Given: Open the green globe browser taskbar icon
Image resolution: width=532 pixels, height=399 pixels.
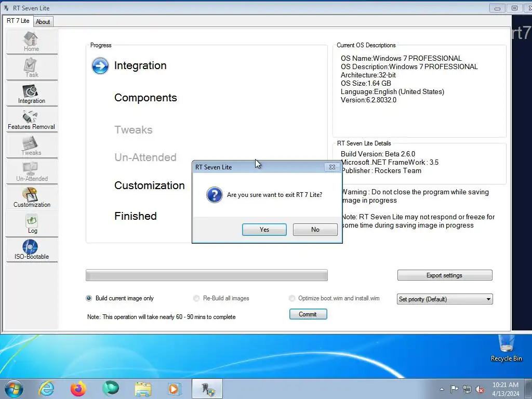Looking at the screenshot, I should pos(111,389).
